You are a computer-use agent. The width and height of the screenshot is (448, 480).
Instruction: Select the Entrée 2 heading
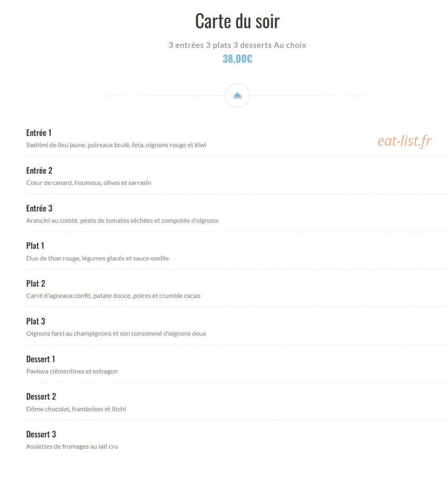tap(39, 171)
